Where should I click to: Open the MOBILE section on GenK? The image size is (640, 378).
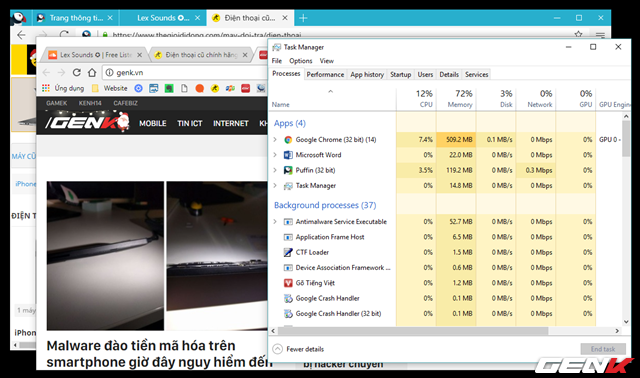tap(153, 123)
